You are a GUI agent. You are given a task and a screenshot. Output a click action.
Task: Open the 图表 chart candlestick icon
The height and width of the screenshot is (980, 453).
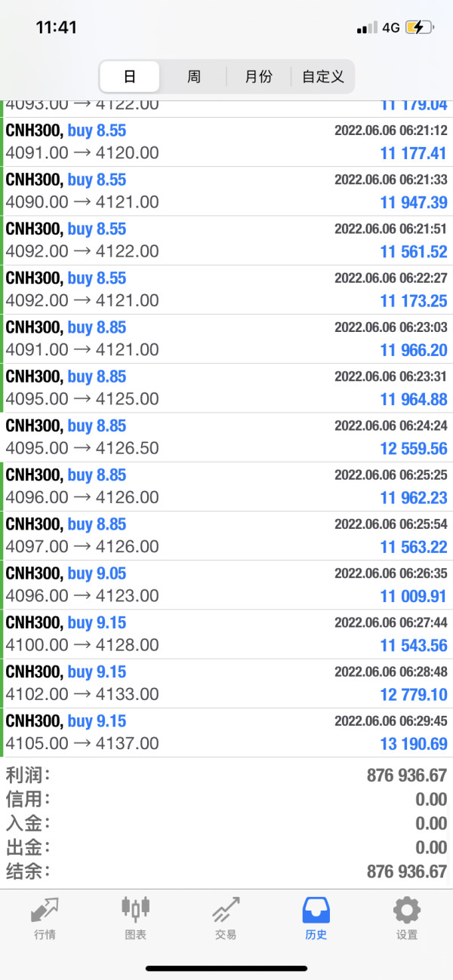coord(135,909)
